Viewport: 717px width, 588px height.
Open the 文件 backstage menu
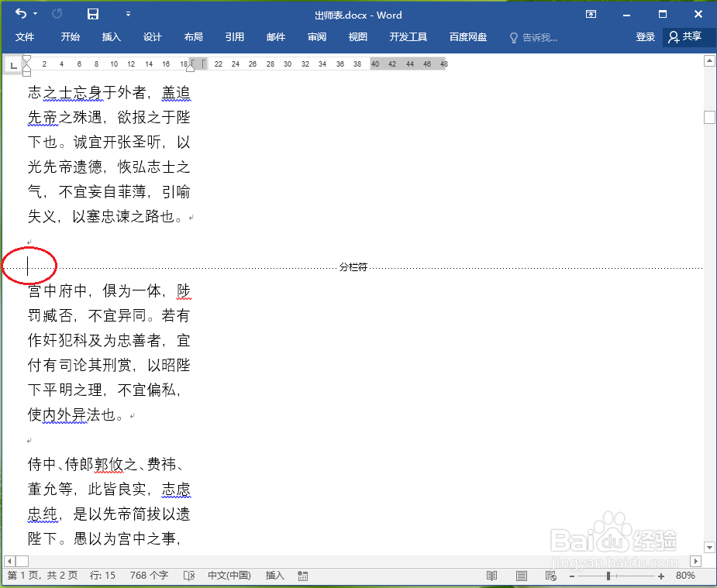point(26,36)
